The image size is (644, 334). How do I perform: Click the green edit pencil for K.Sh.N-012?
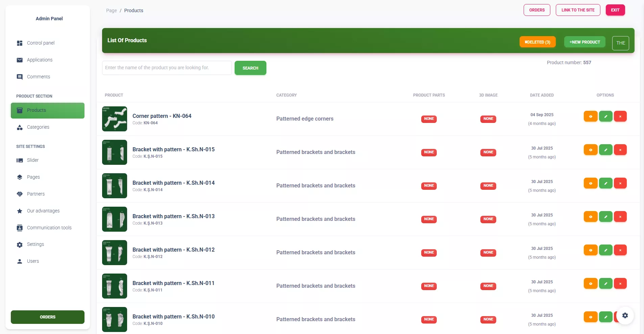(x=605, y=250)
